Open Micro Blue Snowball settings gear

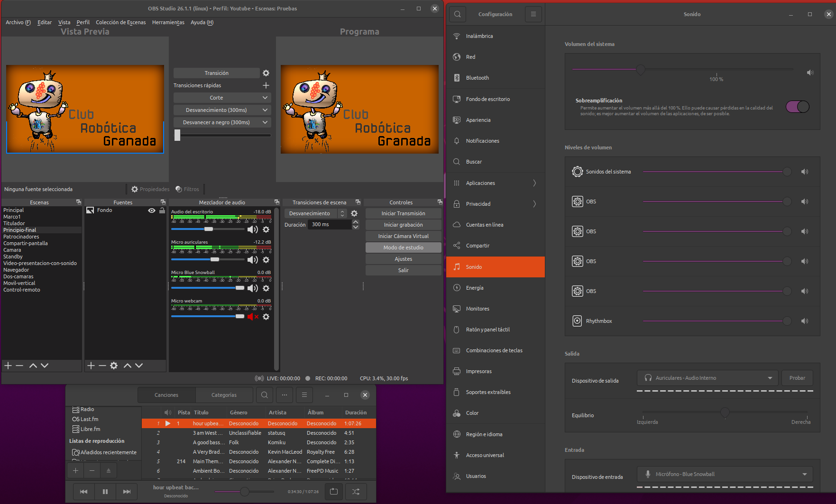pyautogui.click(x=266, y=288)
